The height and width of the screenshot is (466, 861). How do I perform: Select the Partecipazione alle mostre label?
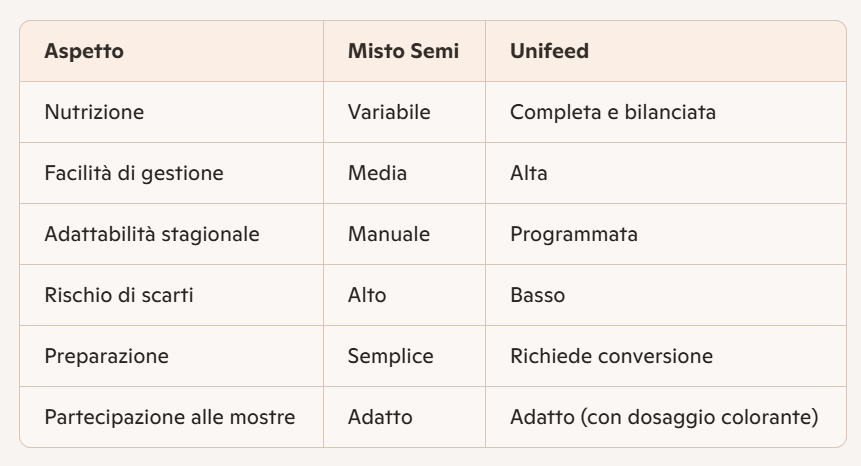pyautogui.click(x=169, y=417)
